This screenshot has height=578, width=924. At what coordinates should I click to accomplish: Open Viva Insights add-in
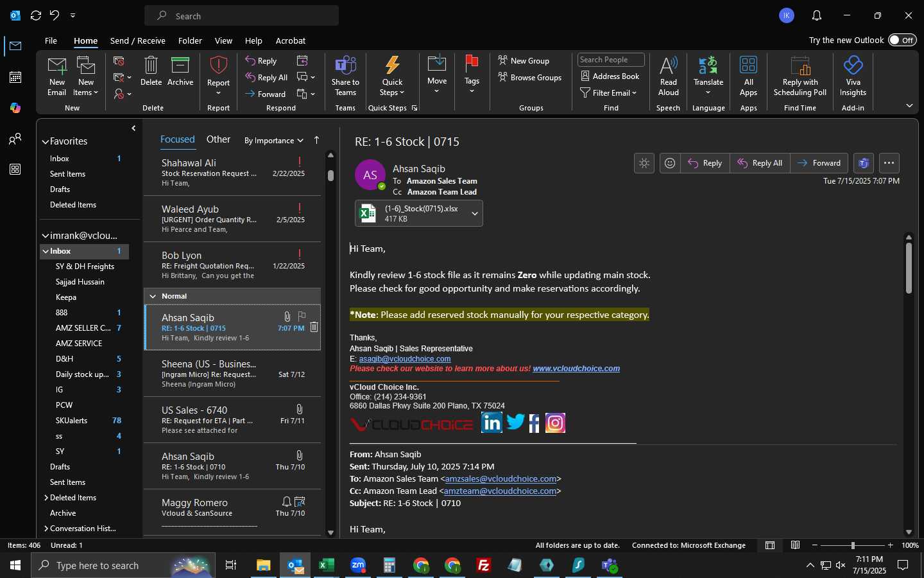(x=853, y=76)
